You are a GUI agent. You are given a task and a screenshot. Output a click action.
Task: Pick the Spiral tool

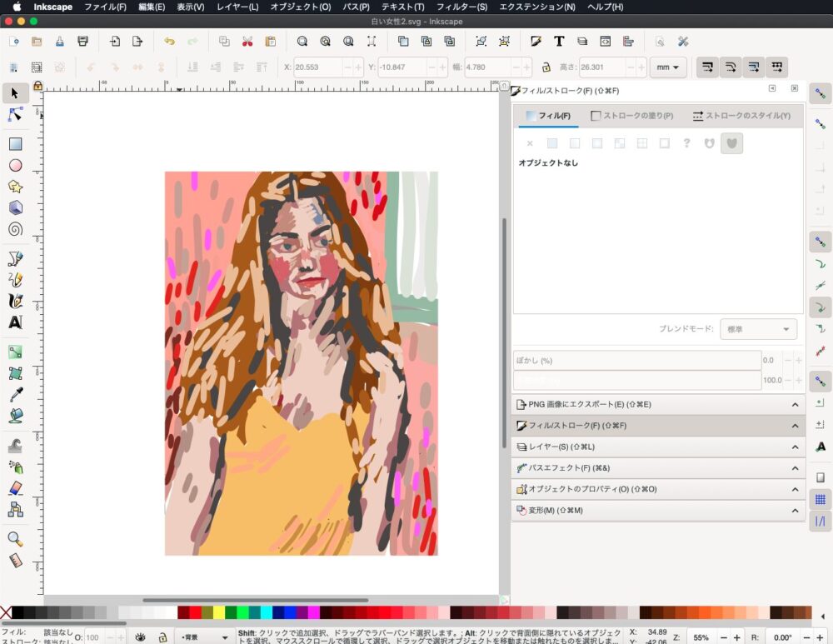pos(15,229)
